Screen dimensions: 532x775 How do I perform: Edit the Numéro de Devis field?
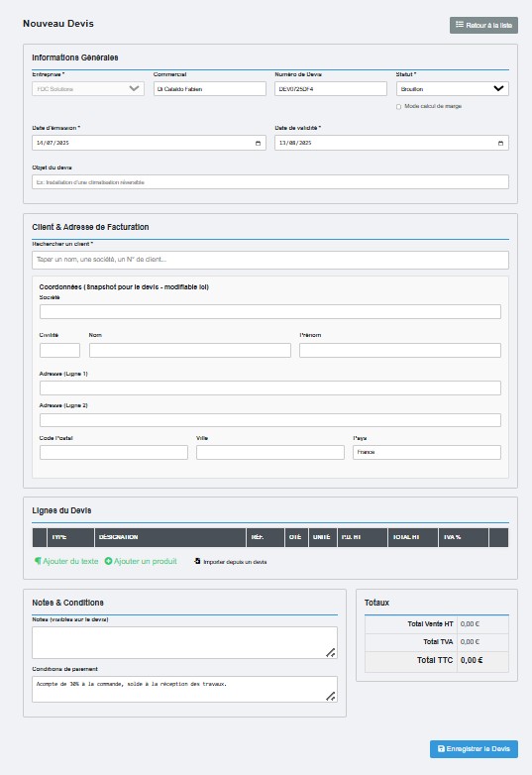point(331,89)
